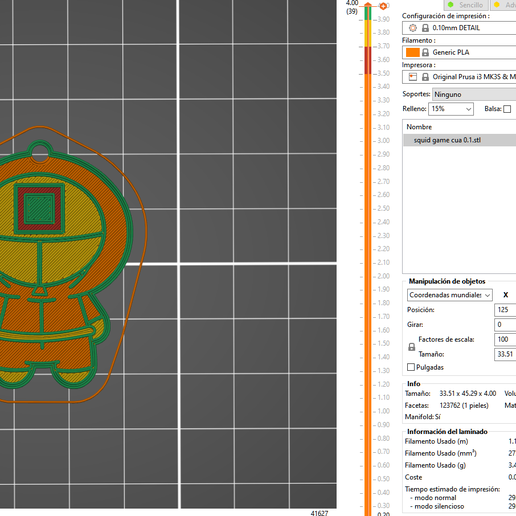The image size is (516, 516).
Task: Open the Soportes Ninguno dropdown
Action: point(474,94)
